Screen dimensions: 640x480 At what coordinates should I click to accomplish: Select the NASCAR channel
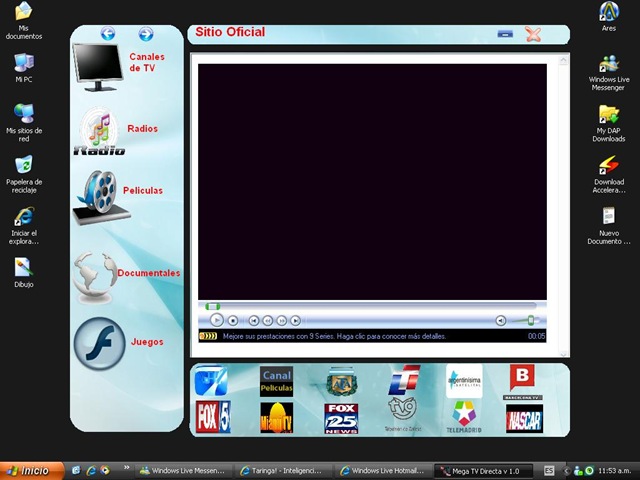coord(524,419)
